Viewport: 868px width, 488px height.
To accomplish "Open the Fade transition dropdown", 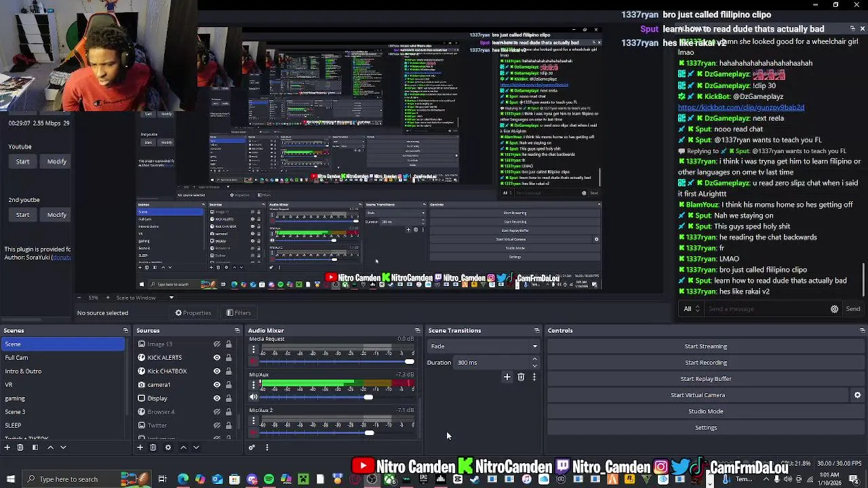I will tap(484, 346).
